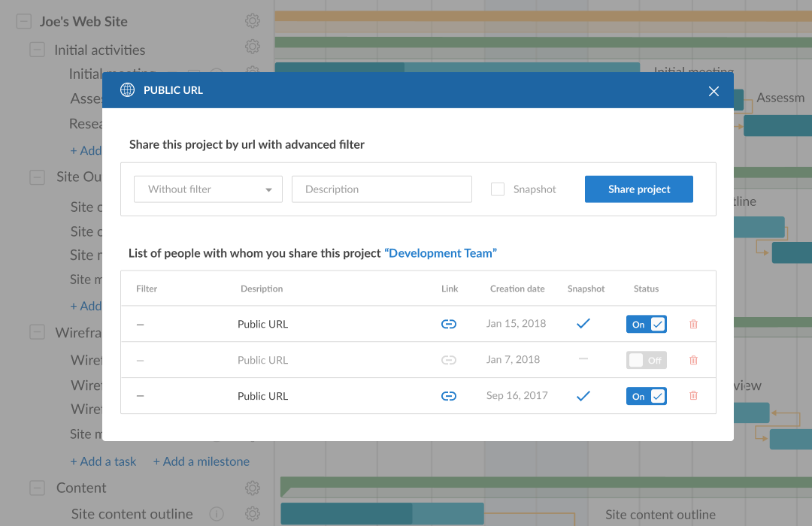Copy link for Jan 15, 2018 public URL
The image size is (812, 526).
point(449,324)
